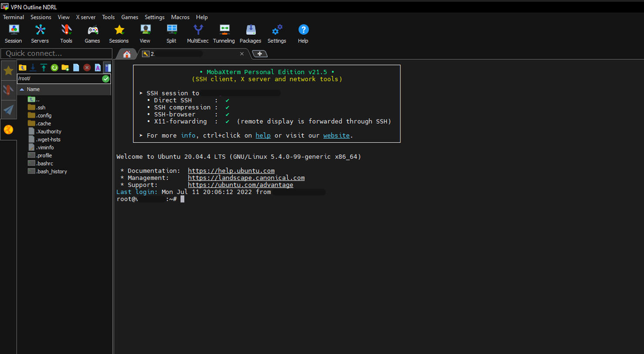This screenshot has height=354, width=644.
Task: Go to parent folder in SFTP toolbar
Action: click(22, 67)
